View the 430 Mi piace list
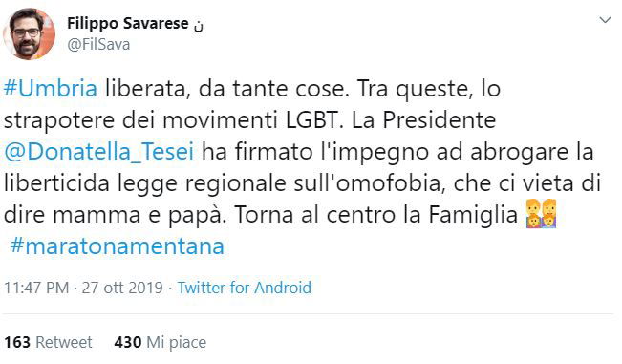Image resolution: width=622 pixels, height=364 pixels. 161,343
